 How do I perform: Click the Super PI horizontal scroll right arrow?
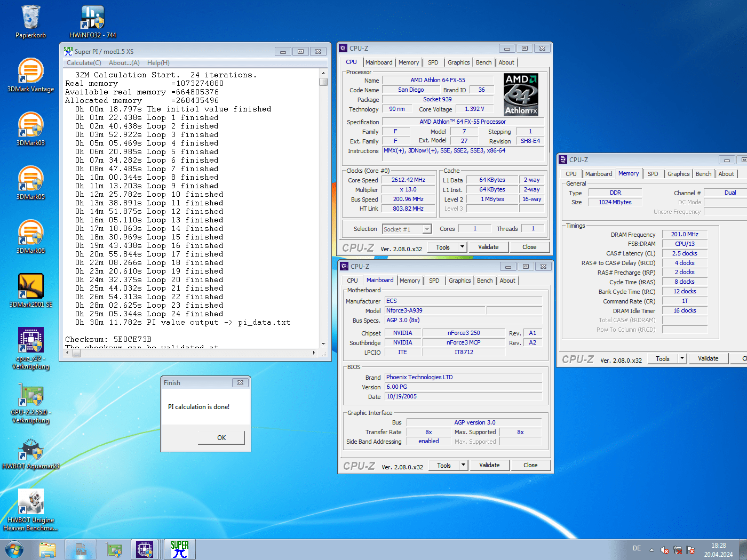[x=314, y=353]
